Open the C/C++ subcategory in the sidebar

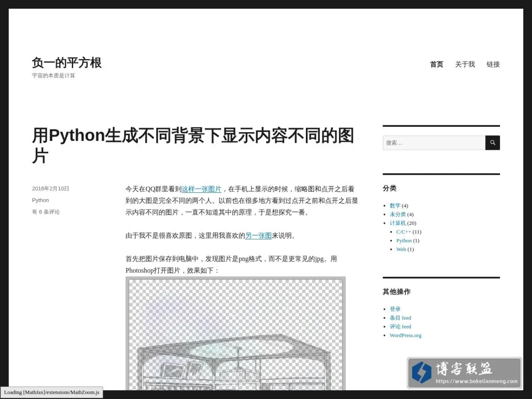pos(403,232)
